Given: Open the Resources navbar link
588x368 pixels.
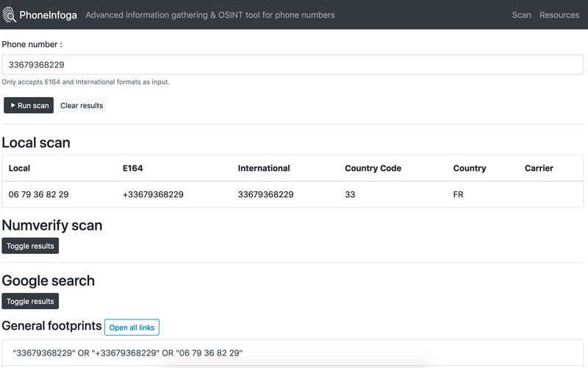Looking at the screenshot, I should click(559, 15).
